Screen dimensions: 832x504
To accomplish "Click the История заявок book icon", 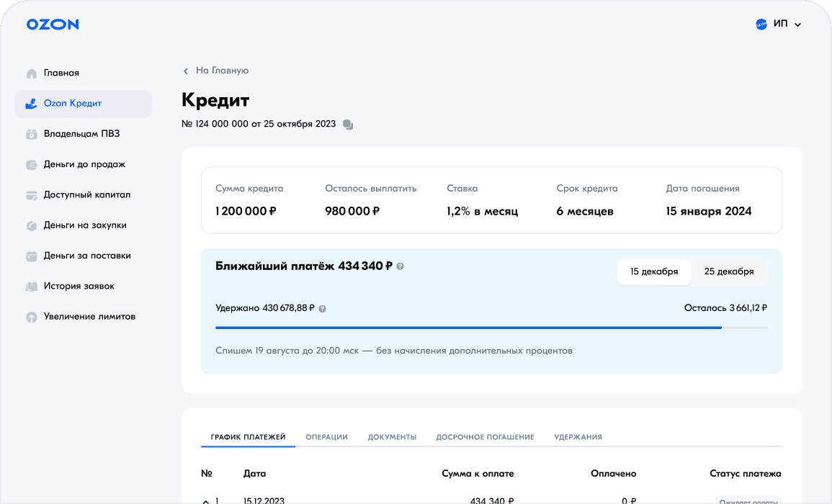I will [x=32, y=287].
